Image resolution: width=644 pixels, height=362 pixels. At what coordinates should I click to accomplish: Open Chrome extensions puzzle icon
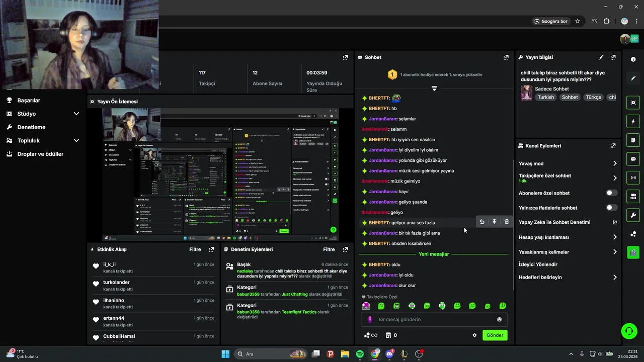click(606, 21)
